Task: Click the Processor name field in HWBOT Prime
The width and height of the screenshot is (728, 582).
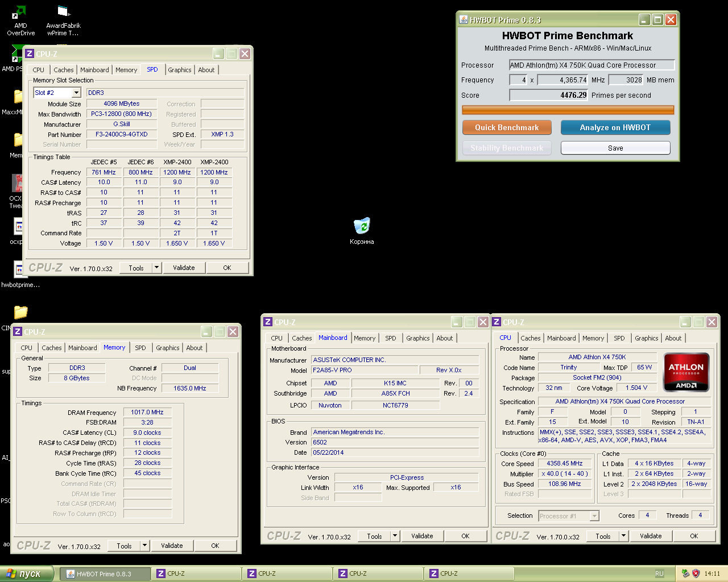Action: (x=591, y=65)
